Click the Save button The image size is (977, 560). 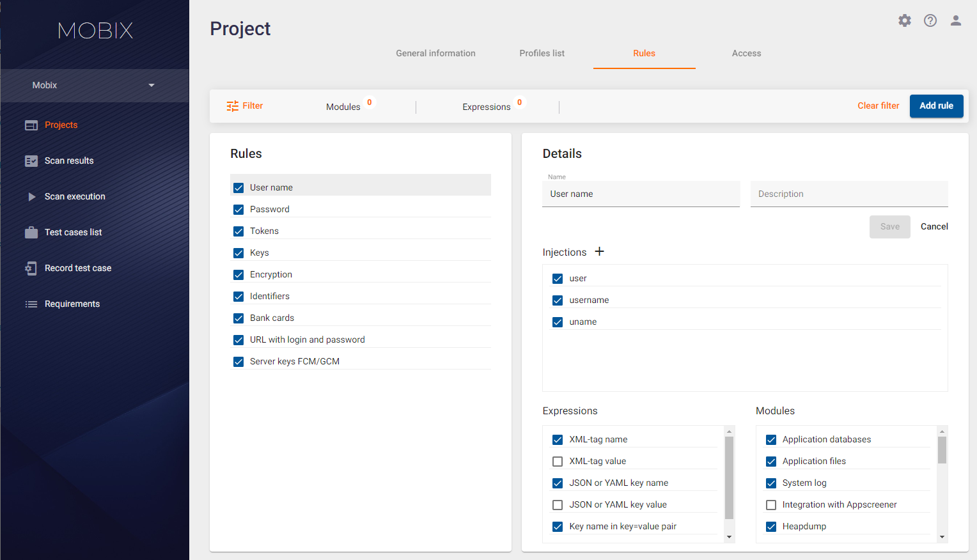[889, 227]
